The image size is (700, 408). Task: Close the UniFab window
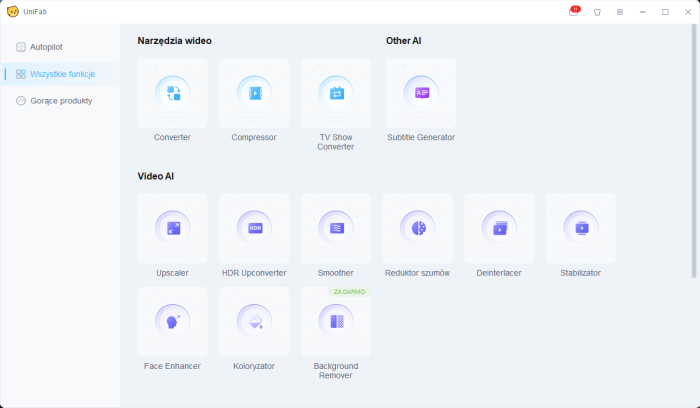(x=688, y=12)
